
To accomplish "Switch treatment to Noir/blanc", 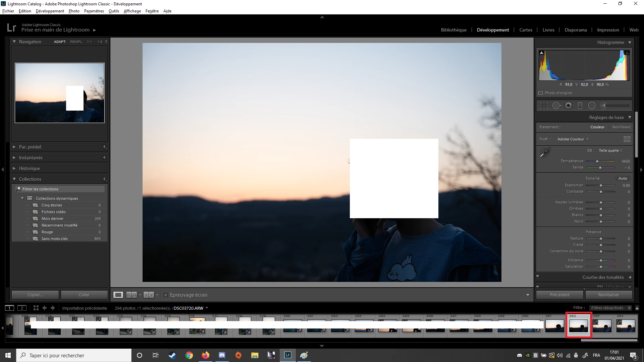I will pyautogui.click(x=621, y=127).
